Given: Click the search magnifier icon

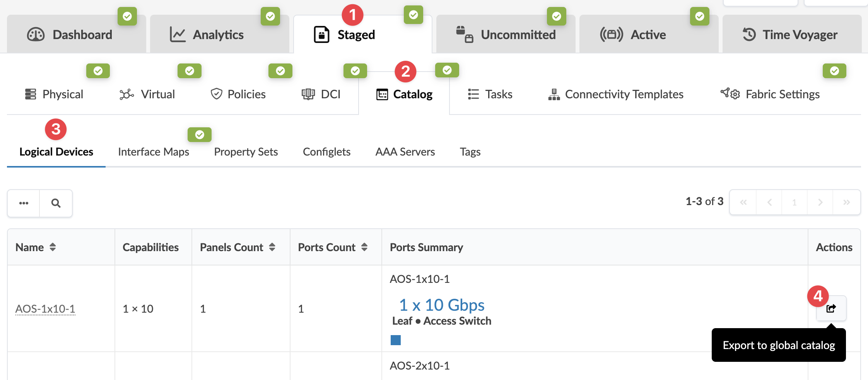Looking at the screenshot, I should coord(56,203).
